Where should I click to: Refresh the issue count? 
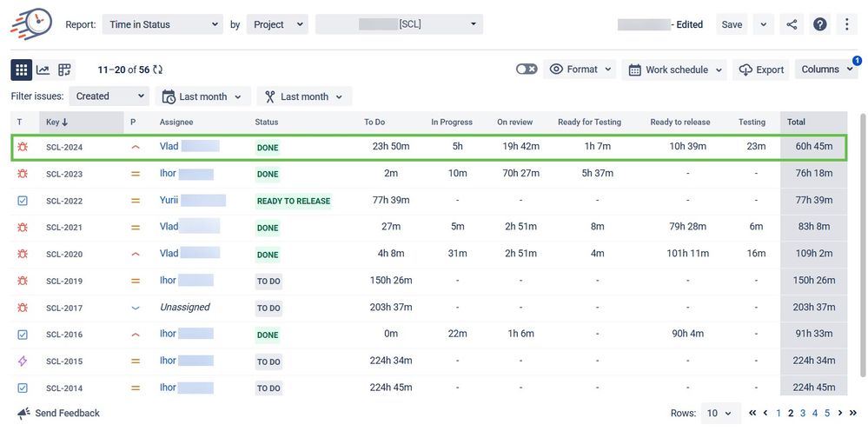(x=158, y=70)
